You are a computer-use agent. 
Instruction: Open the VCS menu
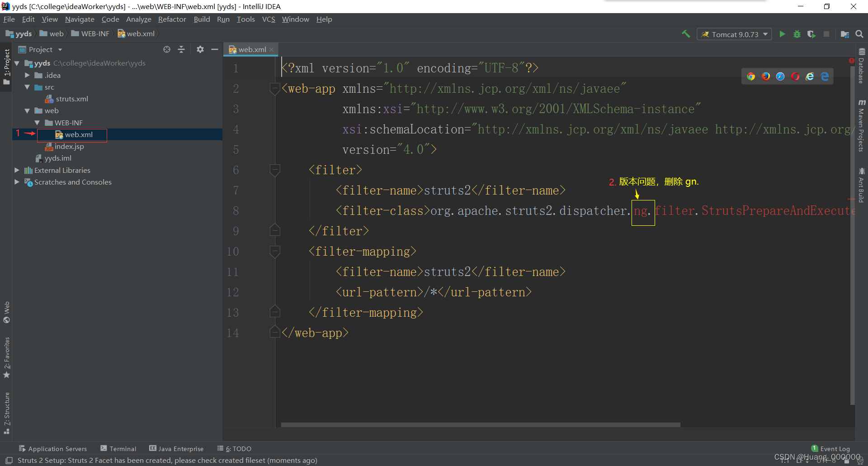point(269,19)
